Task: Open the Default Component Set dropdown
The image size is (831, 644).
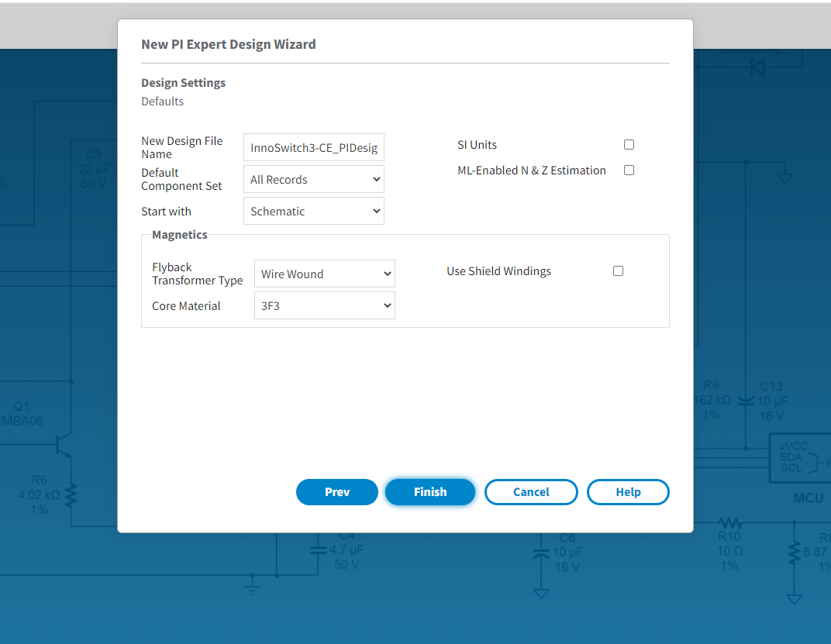Action: pyautogui.click(x=314, y=179)
